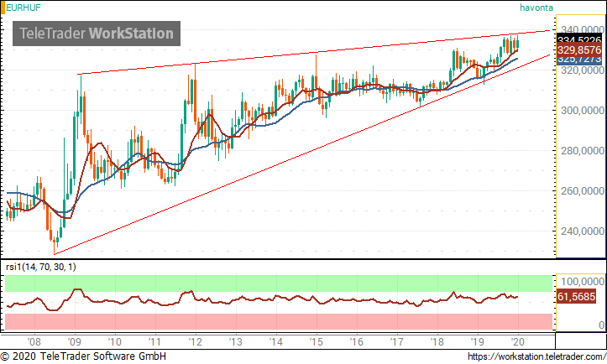
Task: Click the 'havonta' interval label
Action: [536, 8]
